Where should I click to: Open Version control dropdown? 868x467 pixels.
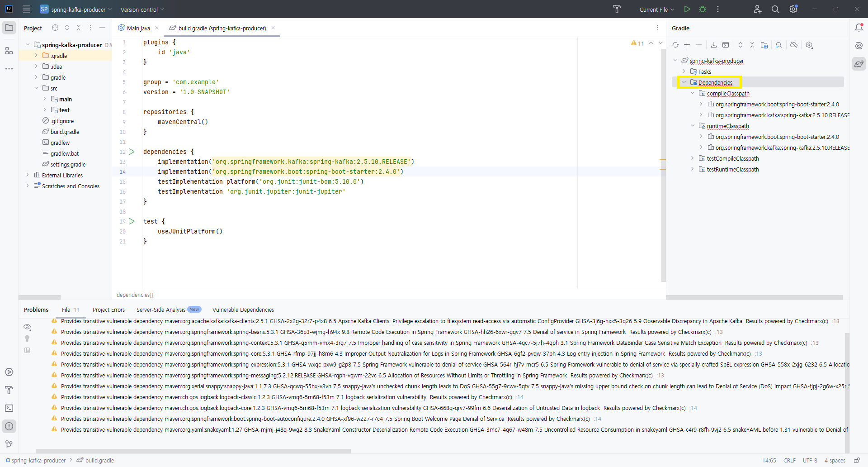pos(142,10)
